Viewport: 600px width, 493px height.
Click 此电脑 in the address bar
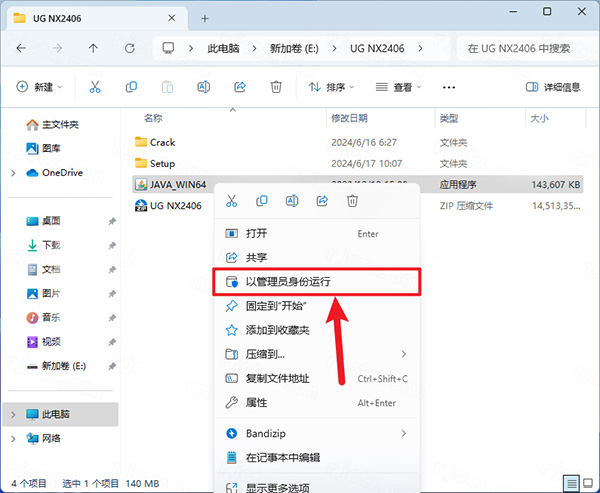click(x=223, y=48)
